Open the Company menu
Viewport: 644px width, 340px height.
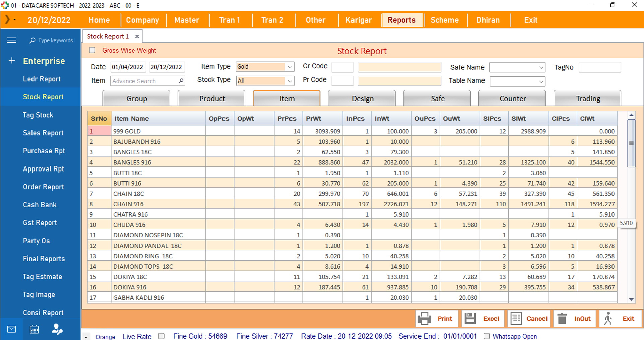click(x=142, y=20)
